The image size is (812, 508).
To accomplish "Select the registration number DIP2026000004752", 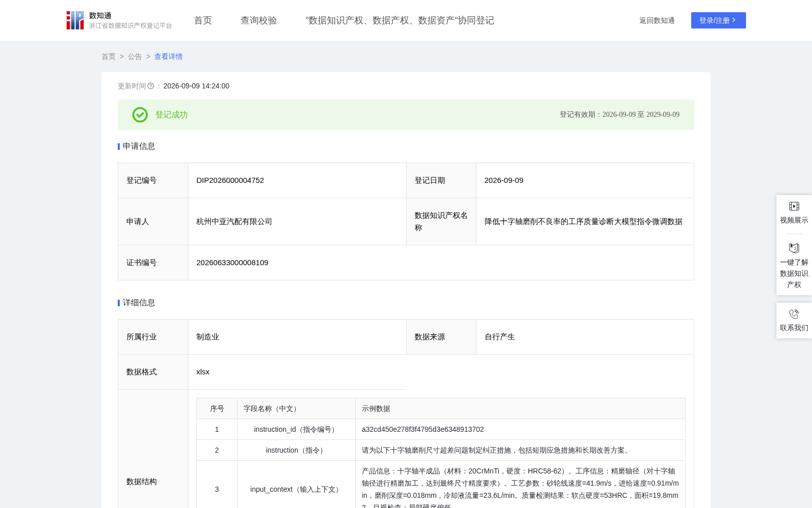I will point(230,180).
